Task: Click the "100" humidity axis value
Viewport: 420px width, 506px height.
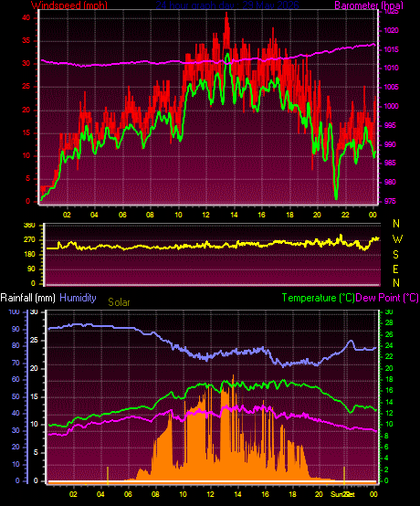Action: click(14, 312)
